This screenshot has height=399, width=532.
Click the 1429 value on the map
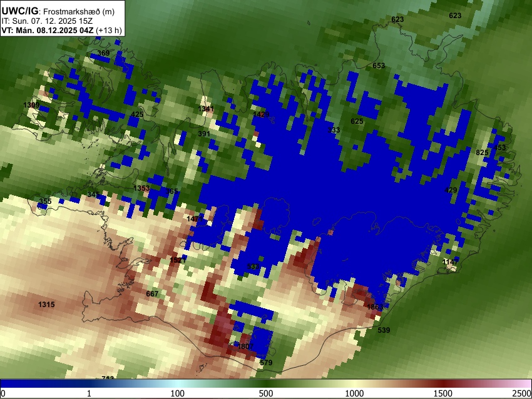261,114
